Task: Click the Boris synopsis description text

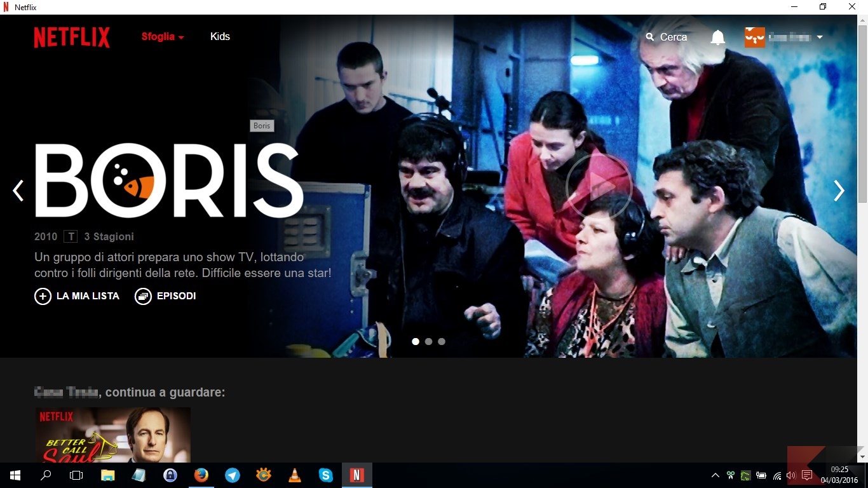Action: (x=183, y=266)
